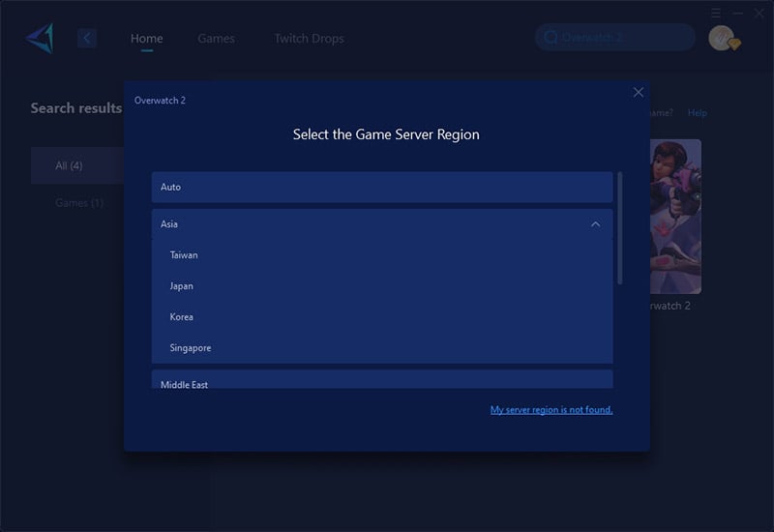Open the hamburger menu icon
This screenshot has height=532, width=774.
click(716, 13)
